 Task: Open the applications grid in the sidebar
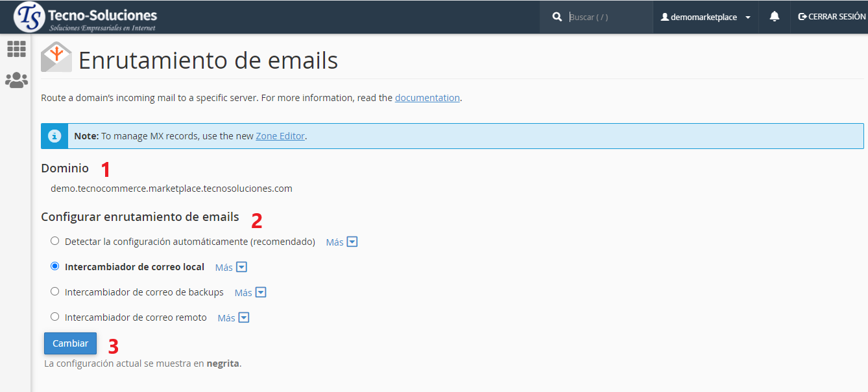(x=16, y=49)
